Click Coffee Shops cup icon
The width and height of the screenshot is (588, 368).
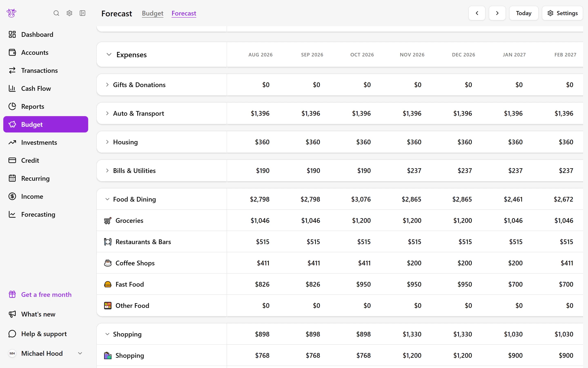click(108, 263)
